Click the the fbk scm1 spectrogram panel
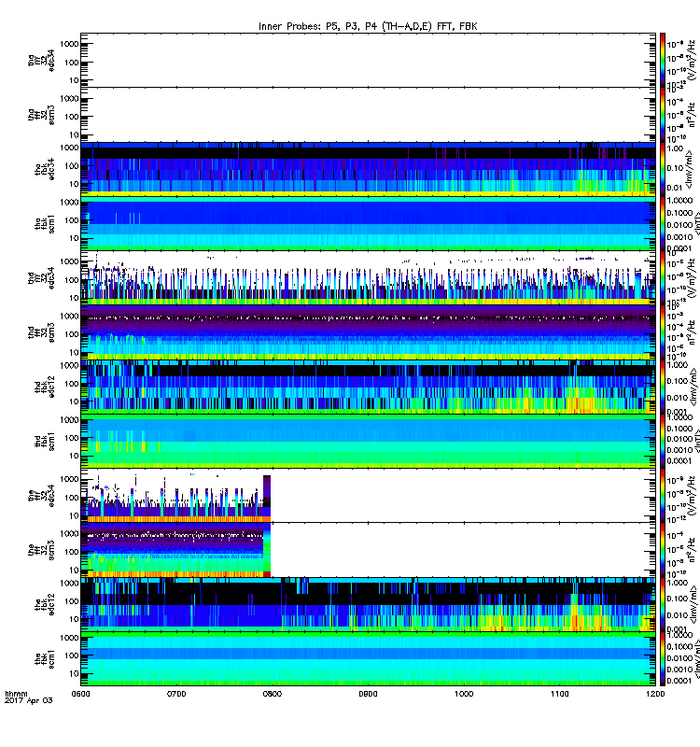Viewport: 700px width, 747px height. pos(368,659)
